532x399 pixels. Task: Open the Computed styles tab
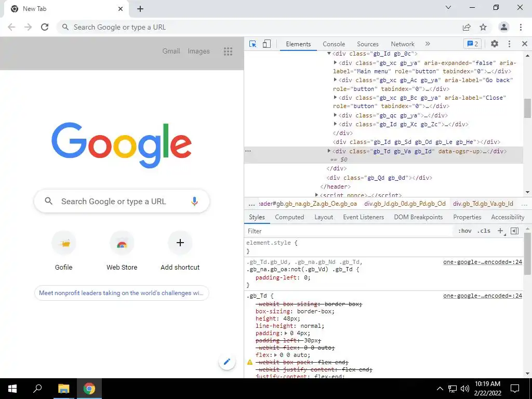coord(289,217)
